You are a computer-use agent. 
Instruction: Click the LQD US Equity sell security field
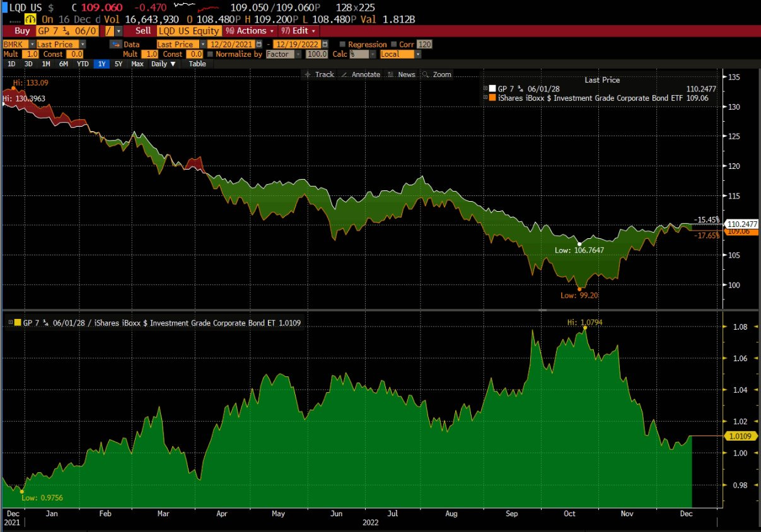189,30
